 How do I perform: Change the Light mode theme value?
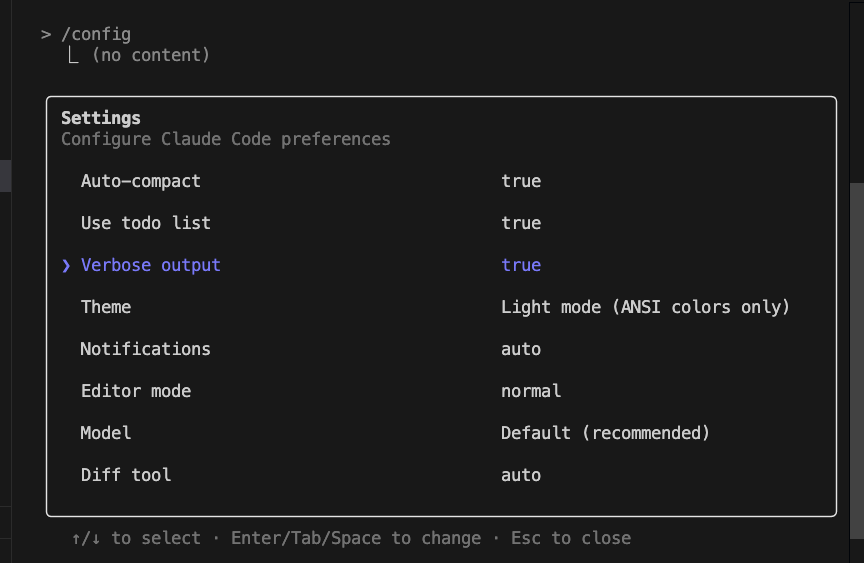645,307
